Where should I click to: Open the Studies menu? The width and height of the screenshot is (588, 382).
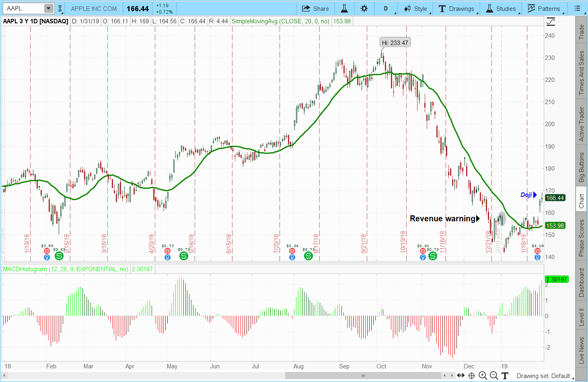point(501,8)
